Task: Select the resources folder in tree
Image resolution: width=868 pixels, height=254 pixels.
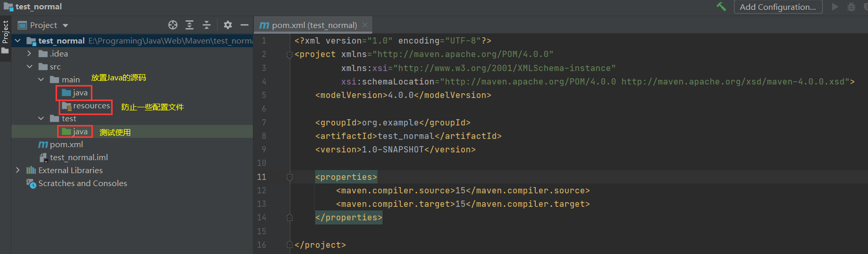Action: 91,106
